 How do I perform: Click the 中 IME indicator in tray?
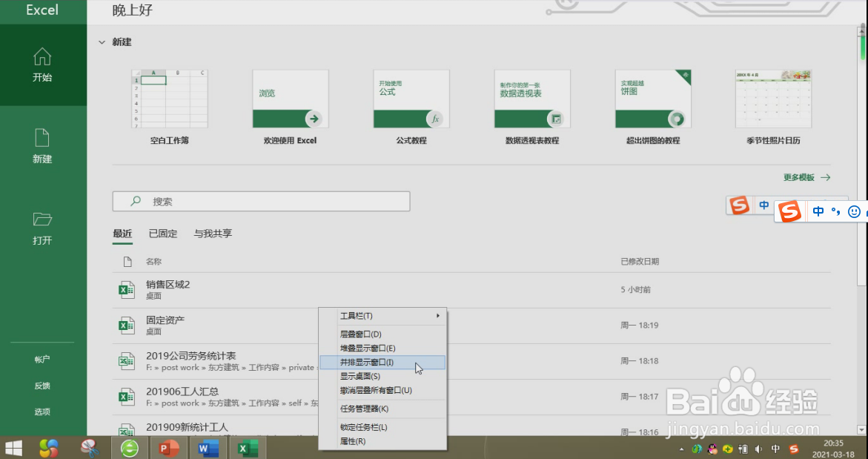(775, 449)
